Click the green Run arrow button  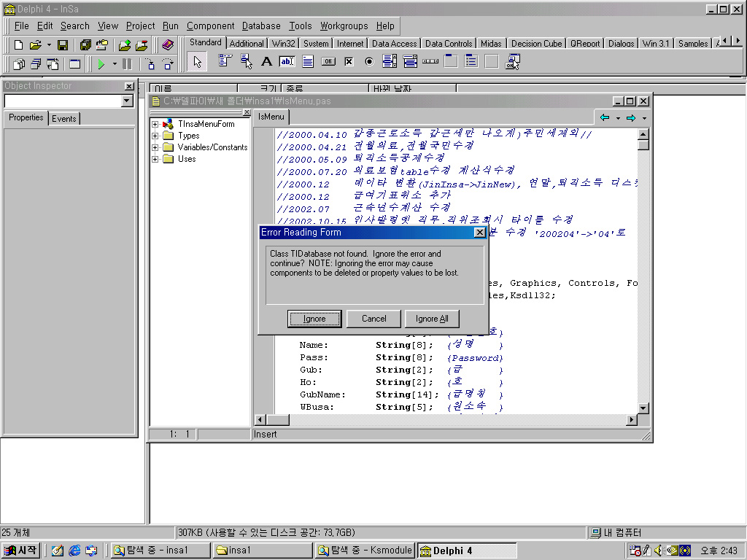101,64
